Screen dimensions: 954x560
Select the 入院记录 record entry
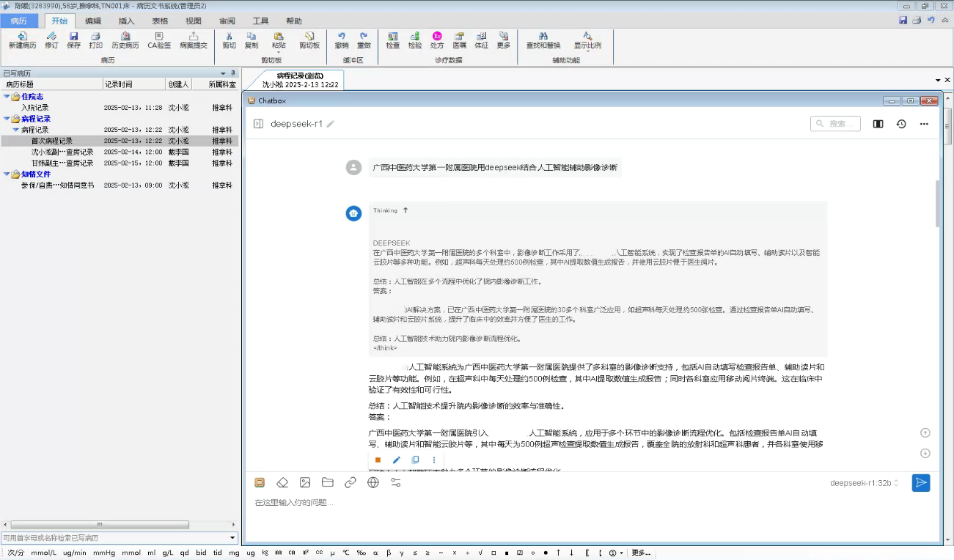pyautogui.click(x=35, y=108)
